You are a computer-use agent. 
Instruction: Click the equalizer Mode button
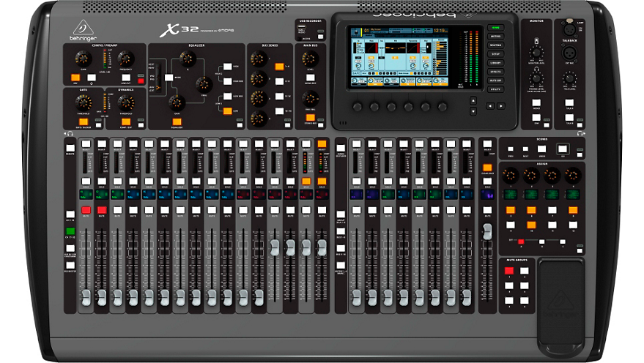pyautogui.click(x=169, y=77)
